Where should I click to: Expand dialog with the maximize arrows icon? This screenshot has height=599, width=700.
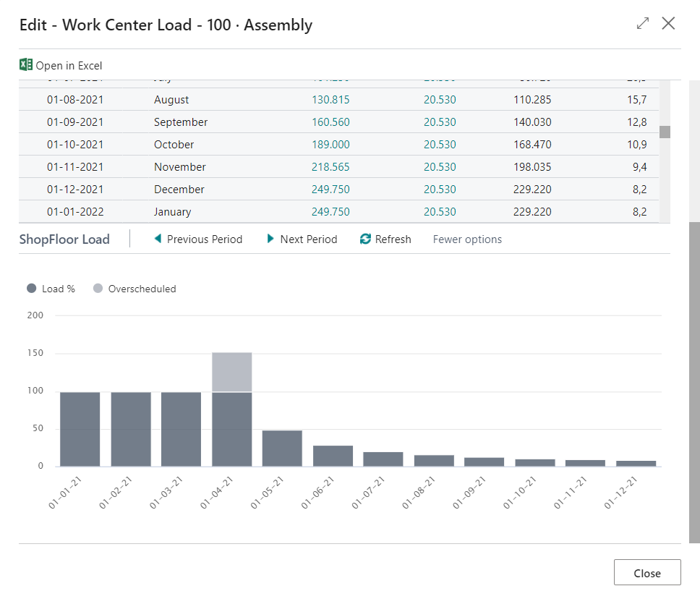(x=643, y=24)
